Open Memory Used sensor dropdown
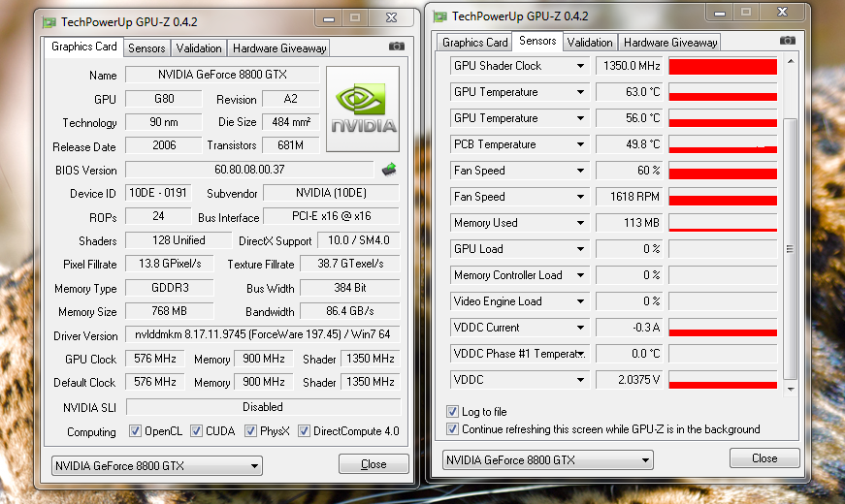Screen dimensions: 845x504 (580, 223)
